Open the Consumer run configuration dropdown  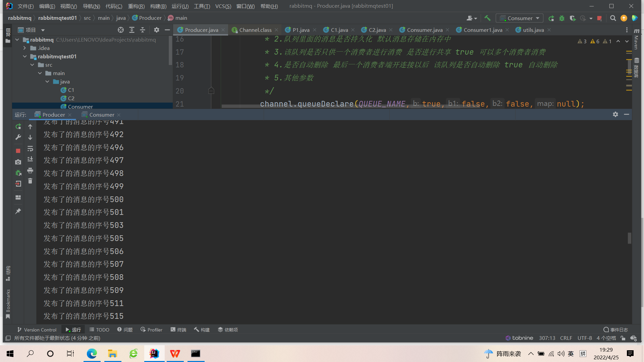coord(520,18)
